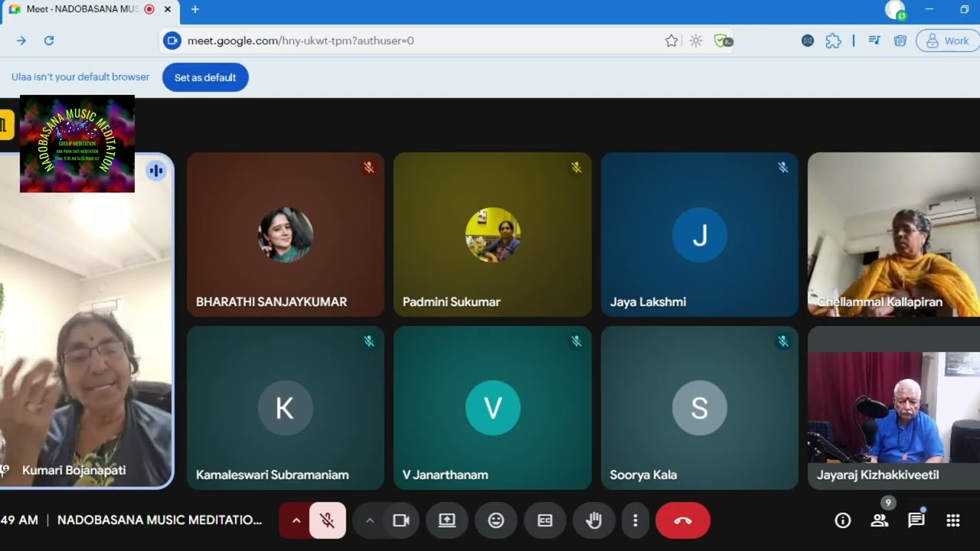Toggle the brightness theme sun icon

[696, 41]
